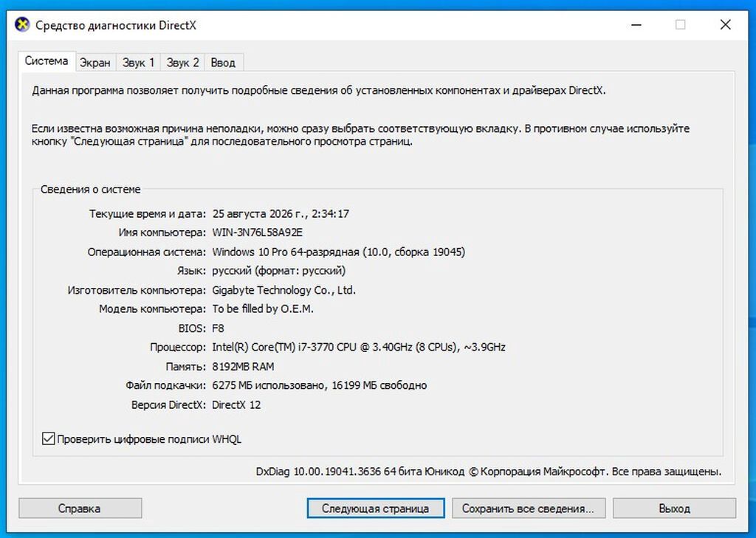
Task: Switch to the Экран tab
Action: tap(95, 62)
